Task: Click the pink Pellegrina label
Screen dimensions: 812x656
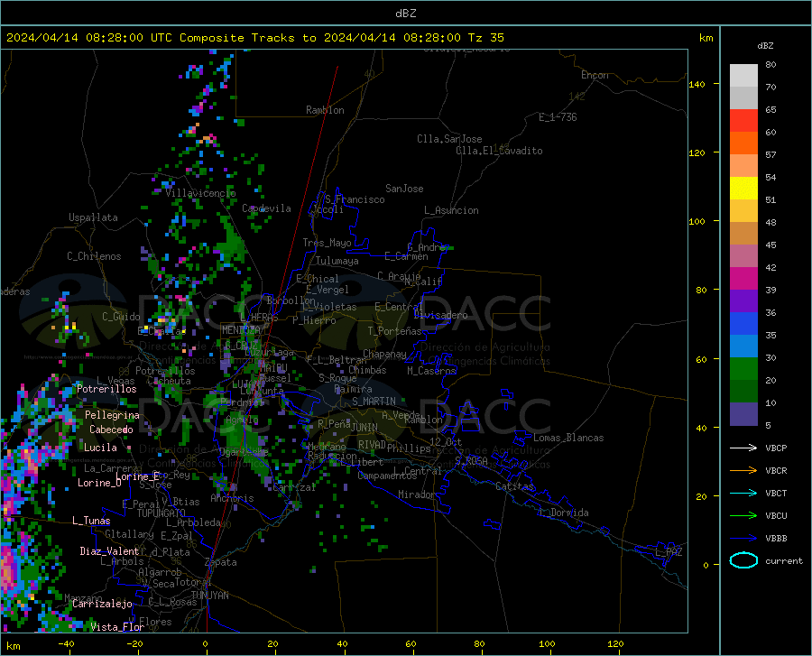Action: (x=112, y=415)
